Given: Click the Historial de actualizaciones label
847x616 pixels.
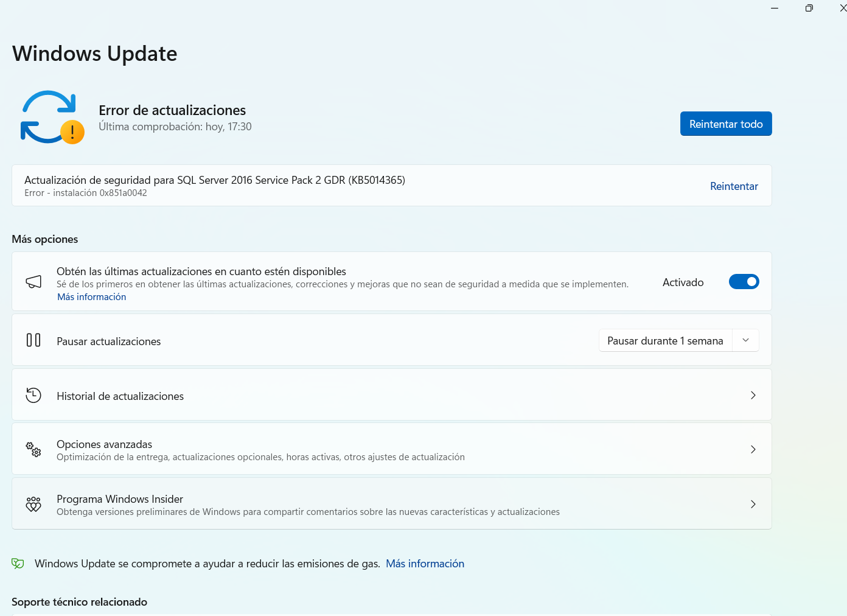Looking at the screenshot, I should click(x=120, y=396).
